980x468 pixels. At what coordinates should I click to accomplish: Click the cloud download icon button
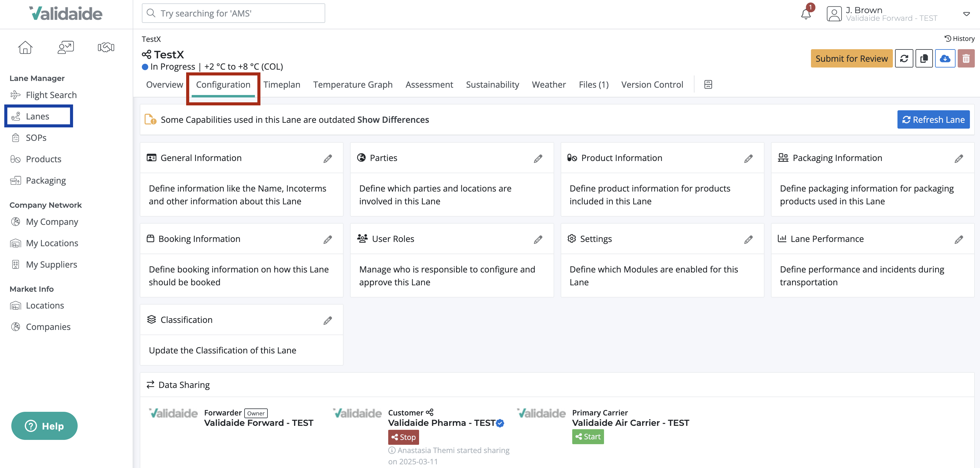pos(945,59)
